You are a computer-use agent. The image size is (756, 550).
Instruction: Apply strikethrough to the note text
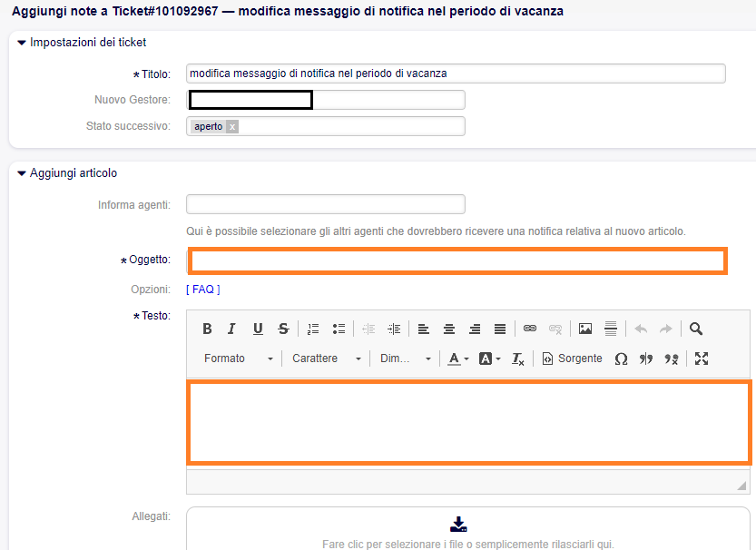click(x=281, y=329)
